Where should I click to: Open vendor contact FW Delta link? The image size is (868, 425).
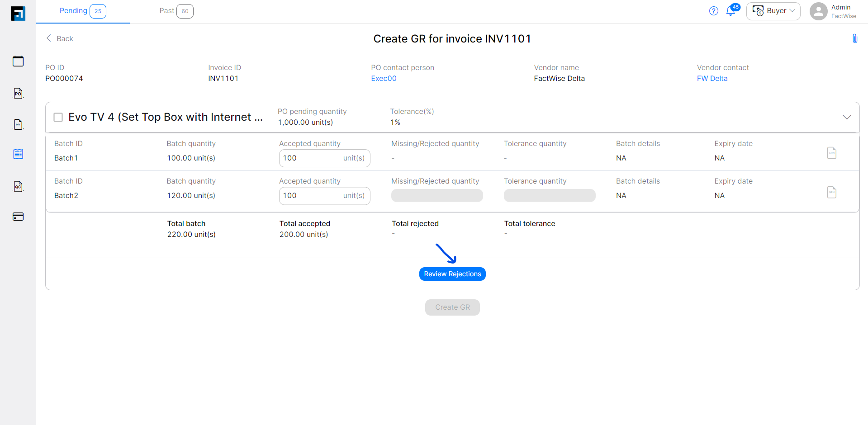click(x=712, y=78)
